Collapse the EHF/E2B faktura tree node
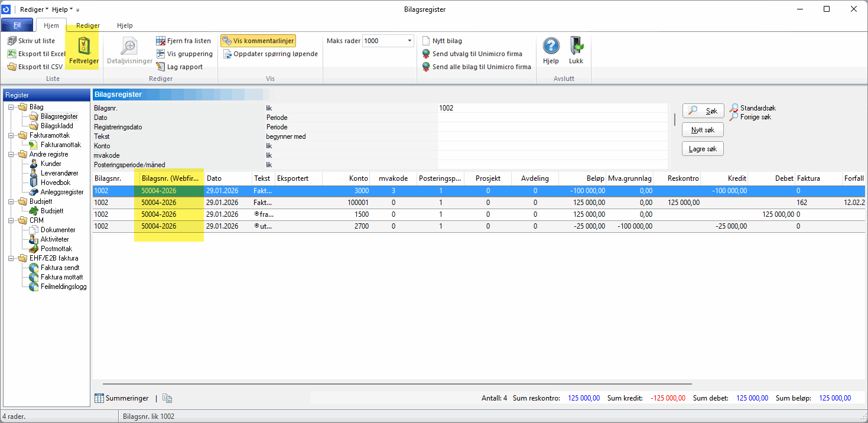Viewport: 868px width, 423px height. [x=11, y=258]
